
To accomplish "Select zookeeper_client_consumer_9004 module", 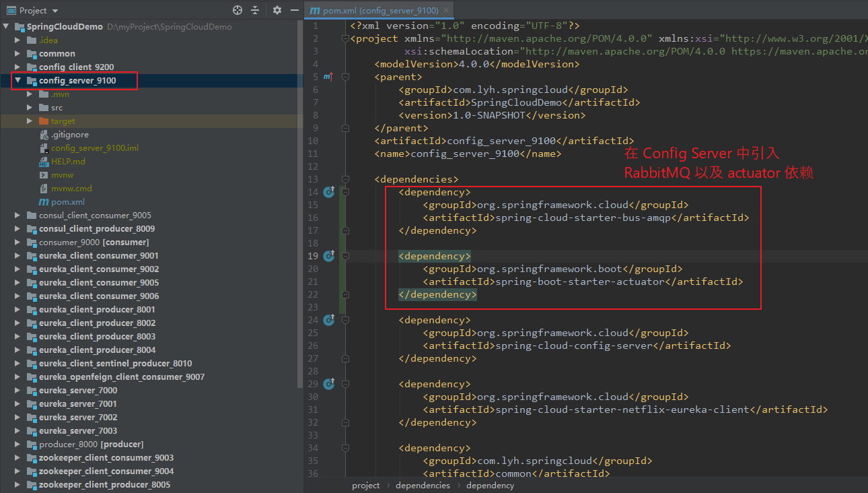I will [x=106, y=471].
